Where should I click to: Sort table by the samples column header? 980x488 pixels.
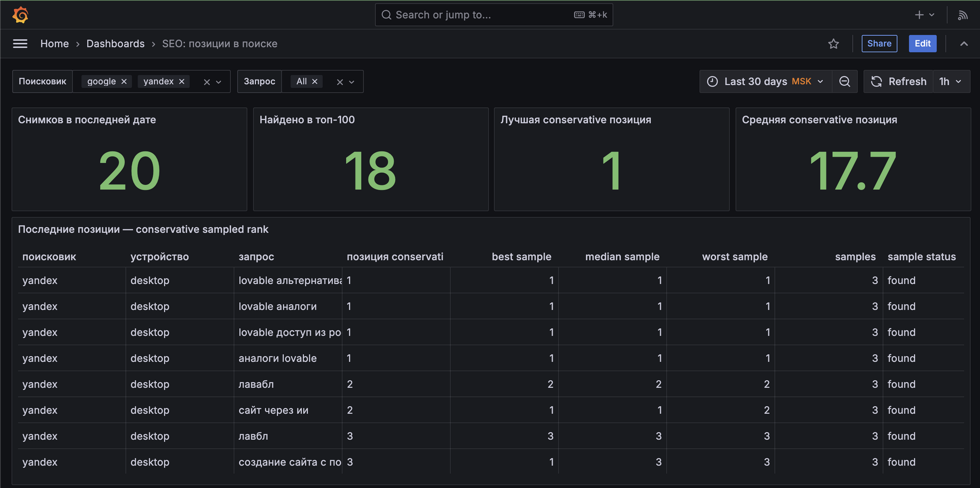click(855, 256)
